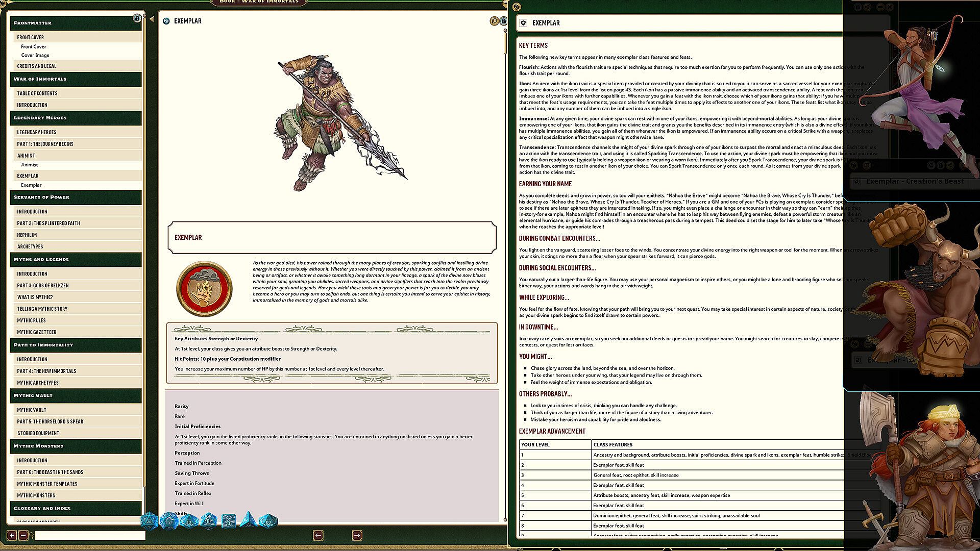Image resolution: width=980 pixels, height=551 pixels.
Task: Go to the previous page arrow
Action: click(x=318, y=535)
